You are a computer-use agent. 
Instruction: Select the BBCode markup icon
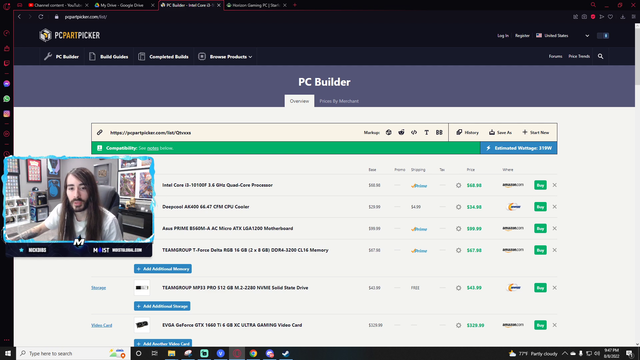[439, 132]
